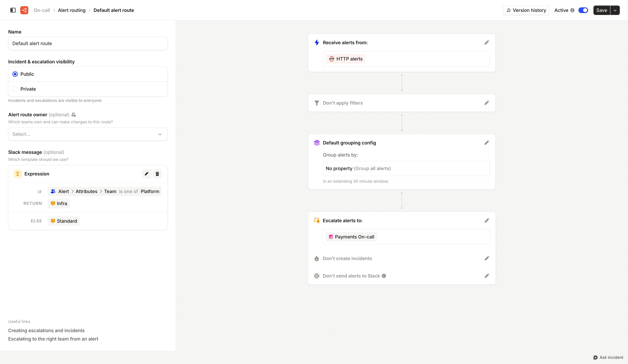The height and width of the screenshot is (364, 628).
Task: Click the orange escalation icon
Action: coord(317,220)
